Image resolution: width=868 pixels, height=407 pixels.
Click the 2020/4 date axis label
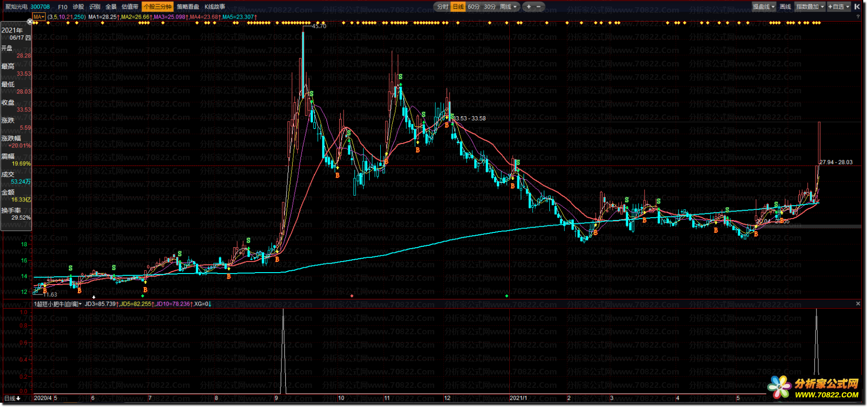(43, 398)
